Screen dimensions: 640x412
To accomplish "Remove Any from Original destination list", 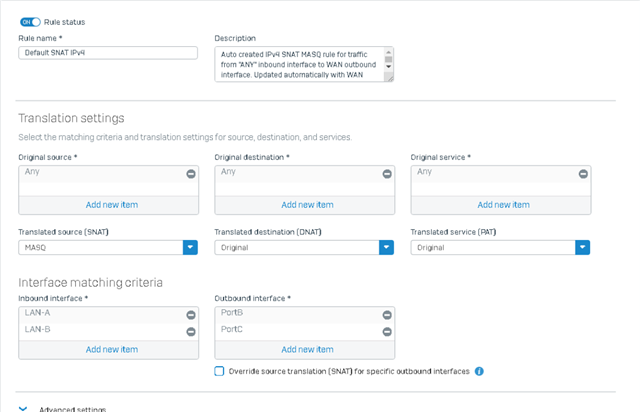I will [387, 174].
